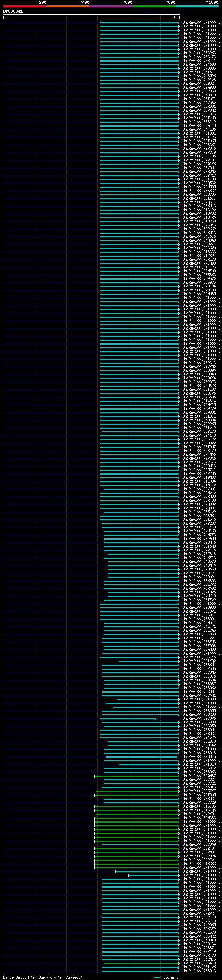Click the orange ~40% identity legend bar

point(68,6)
